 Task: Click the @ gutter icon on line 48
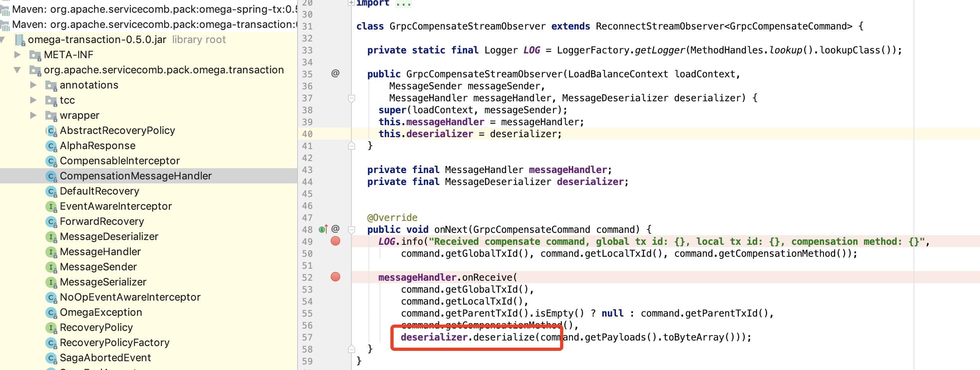tap(335, 229)
